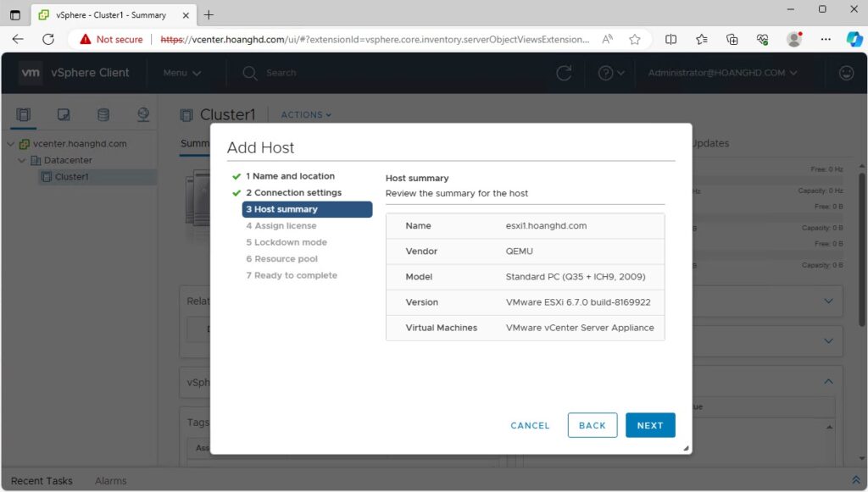Open the Administrator@HOANGHD.COM user menu
This screenshot has width=868, height=492.
pyautogui.click(x=722, y=73)
